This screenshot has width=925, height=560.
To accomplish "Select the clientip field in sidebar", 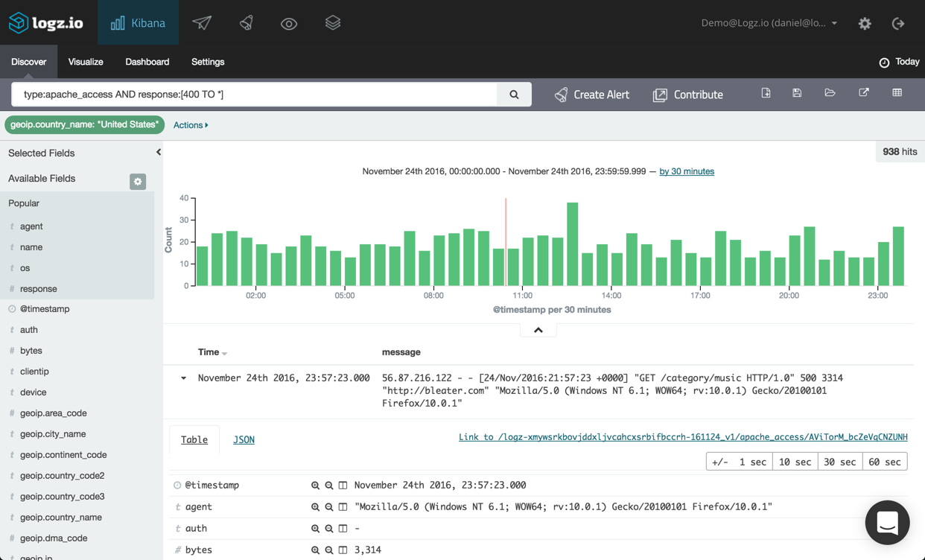I will tap(34, 372).
